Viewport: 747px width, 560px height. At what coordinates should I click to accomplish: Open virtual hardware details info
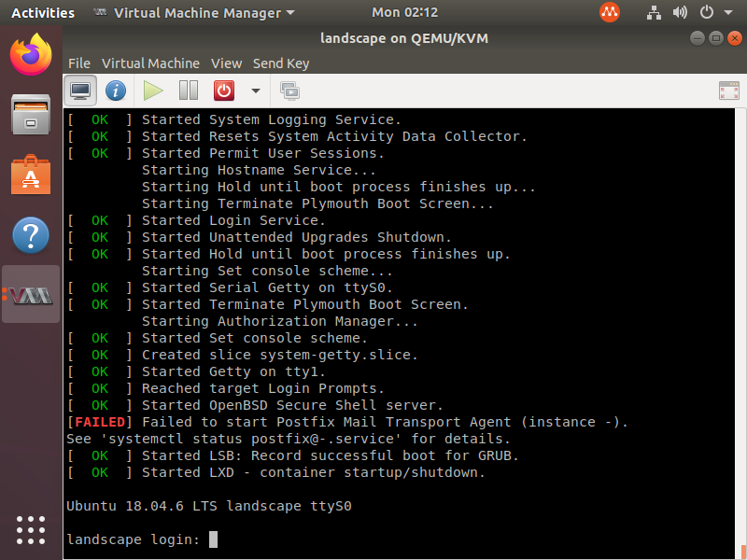coord(116,91)
